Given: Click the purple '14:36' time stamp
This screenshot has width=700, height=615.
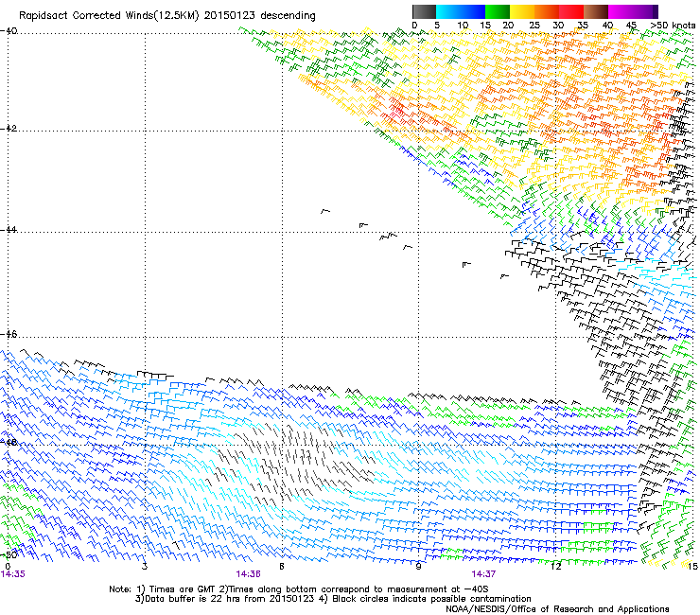Looking at the screenshot, I should click(248, 574).
